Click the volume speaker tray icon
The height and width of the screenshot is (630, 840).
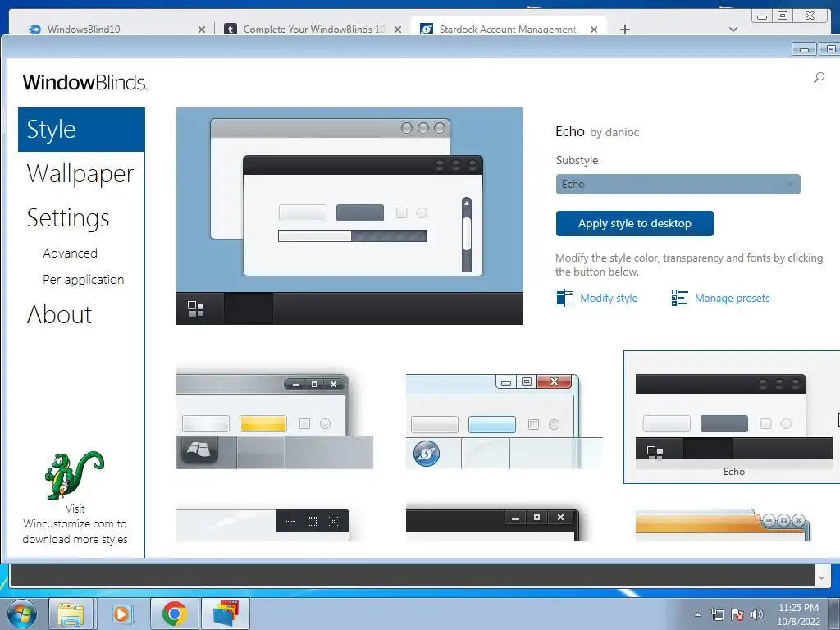click(x=757, y=614)
